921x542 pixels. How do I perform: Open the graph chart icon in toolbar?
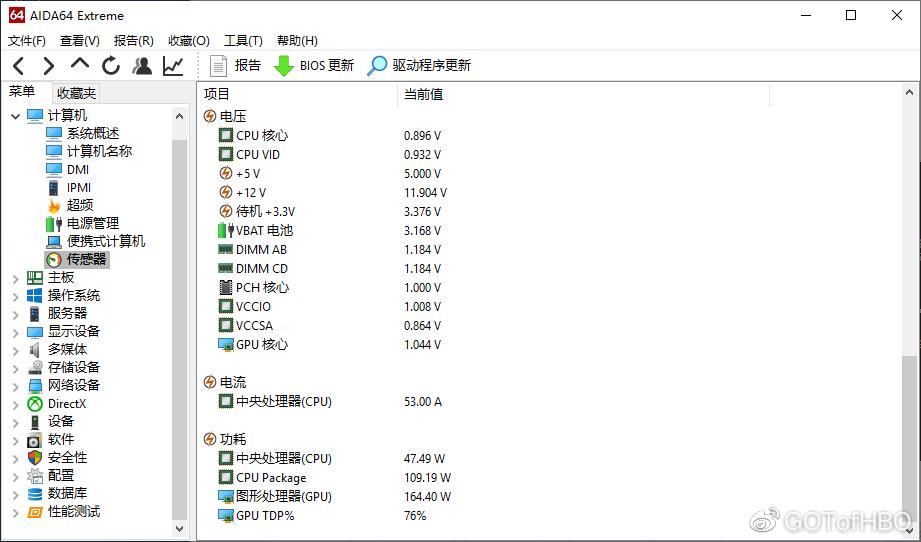pos(173,66)
